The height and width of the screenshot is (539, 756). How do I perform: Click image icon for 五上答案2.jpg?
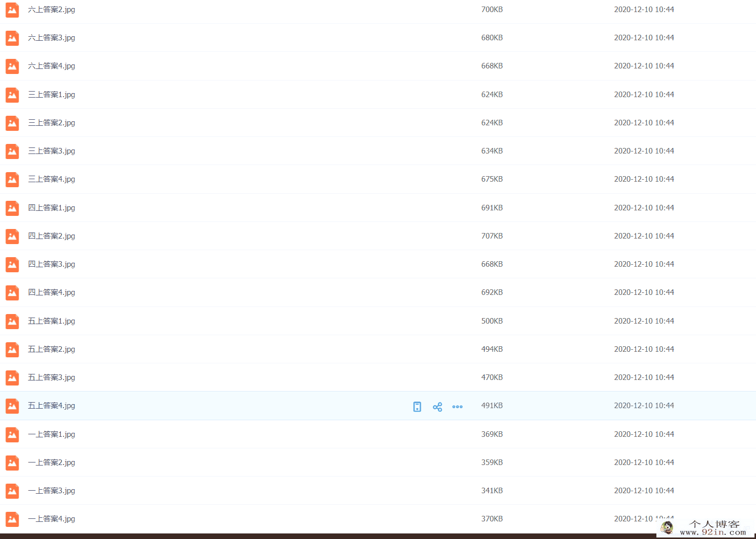click(x=12, y=349)
